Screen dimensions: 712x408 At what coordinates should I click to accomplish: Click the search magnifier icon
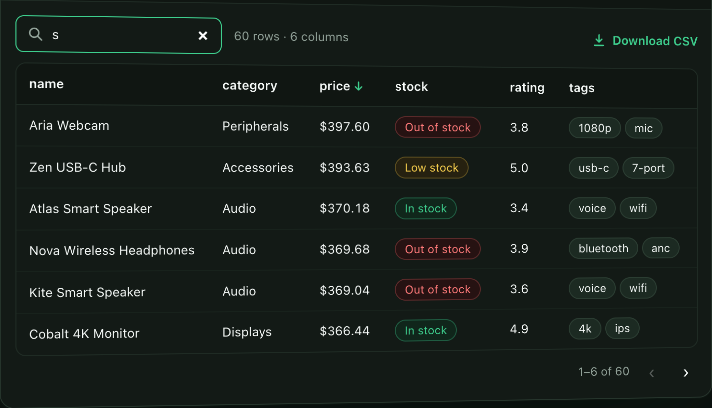tap(35, 34)
